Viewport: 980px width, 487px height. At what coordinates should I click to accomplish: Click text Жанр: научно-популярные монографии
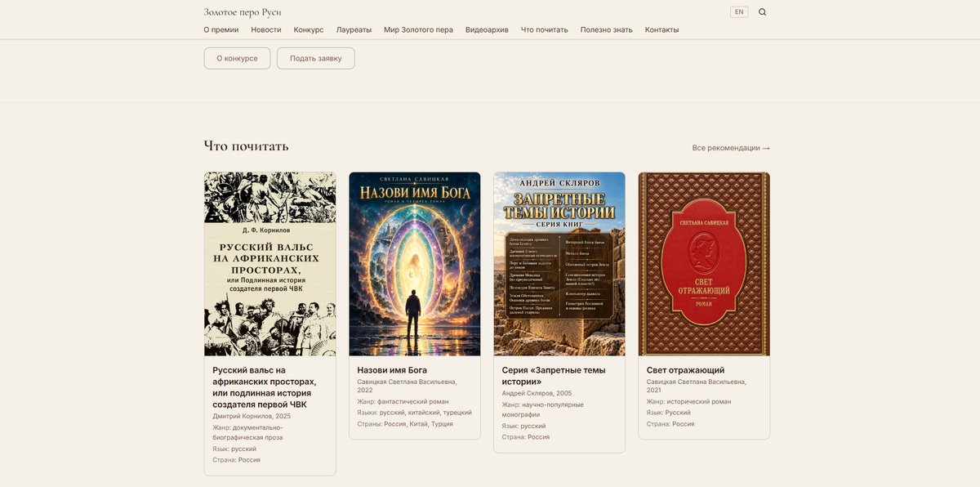(x=542, y=409)
